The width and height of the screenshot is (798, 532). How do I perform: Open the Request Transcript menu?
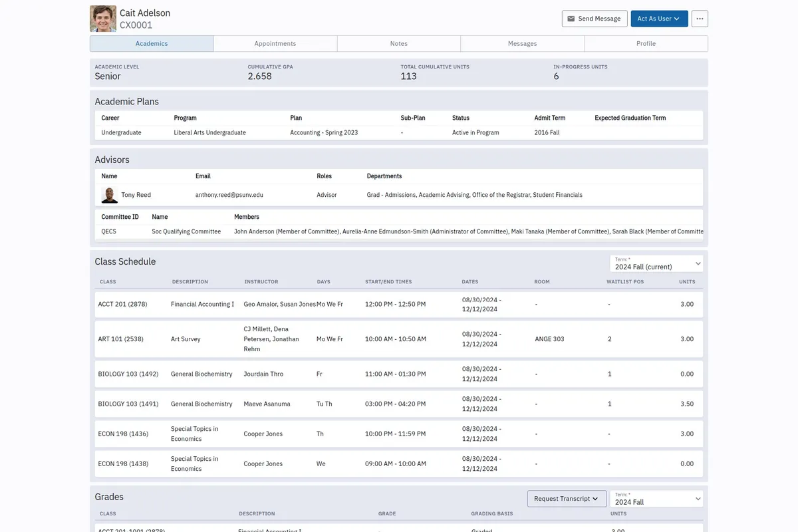click(566, 499)
